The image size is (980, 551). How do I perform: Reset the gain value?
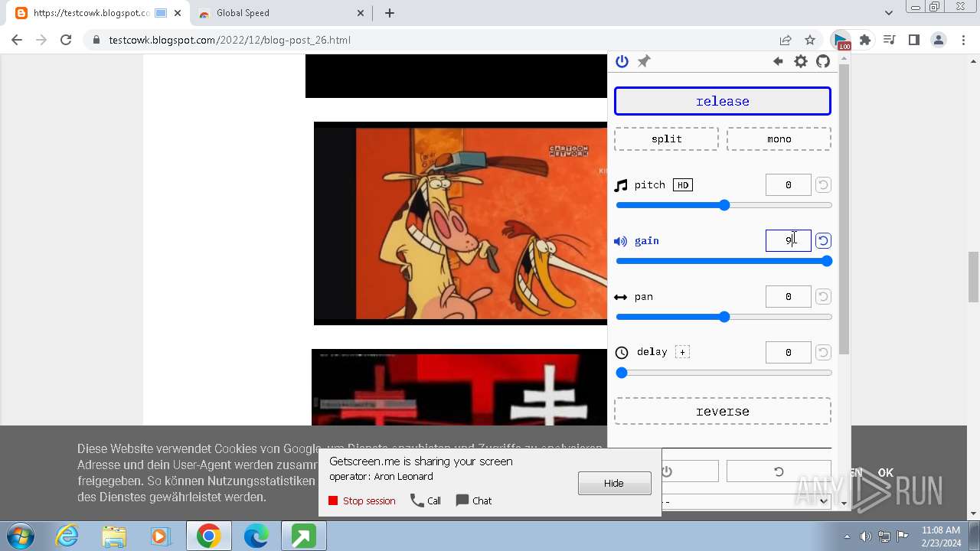click(823, 240)
